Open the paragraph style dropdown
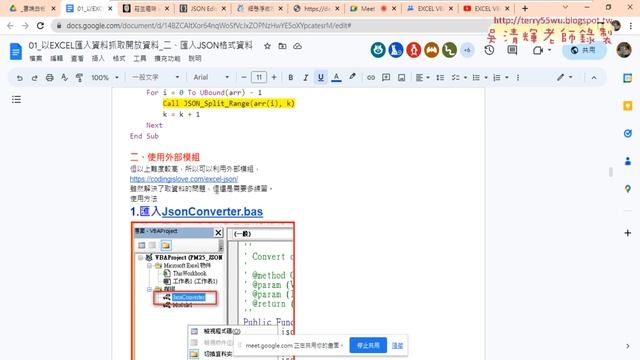Image resolution: width=640 pixels, height=360 pixels. click(x=155, y=77)
